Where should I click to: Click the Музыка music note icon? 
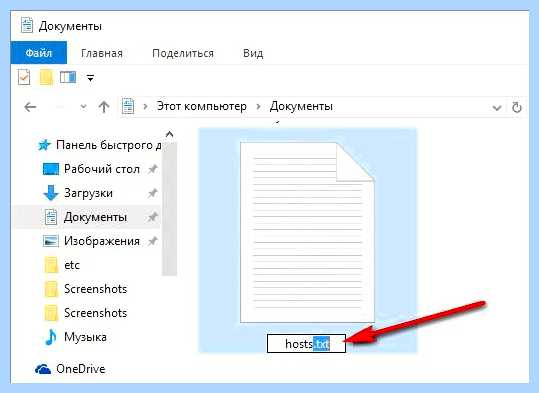pyautogui.click(x=51, y=337)
